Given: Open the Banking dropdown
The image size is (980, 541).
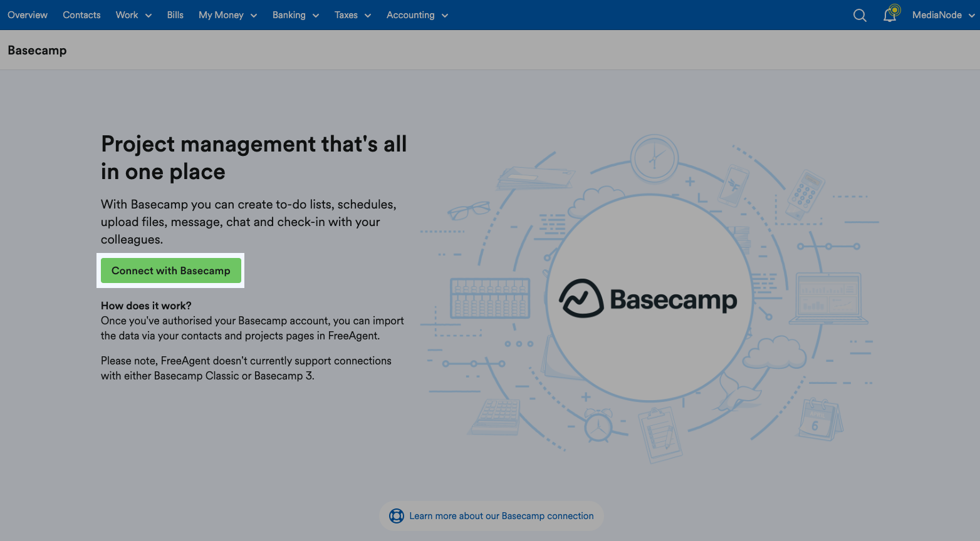Looking at the screenshot, I should point(296,15).
